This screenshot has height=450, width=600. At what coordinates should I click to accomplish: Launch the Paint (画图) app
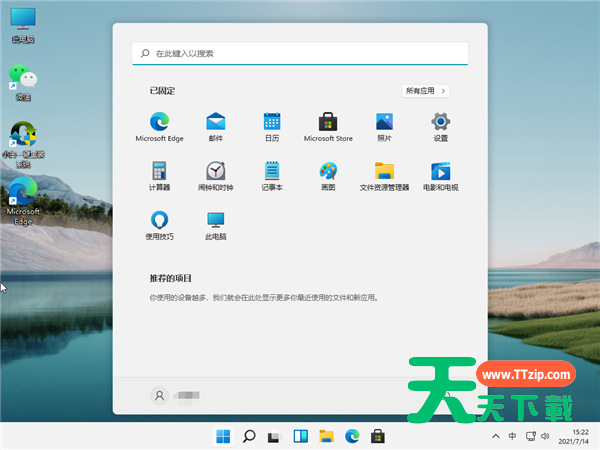(x=328, y=176)
